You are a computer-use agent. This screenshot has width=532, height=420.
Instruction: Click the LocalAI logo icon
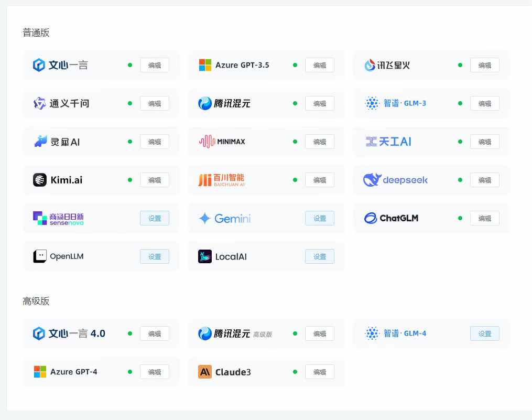(204, 256)
